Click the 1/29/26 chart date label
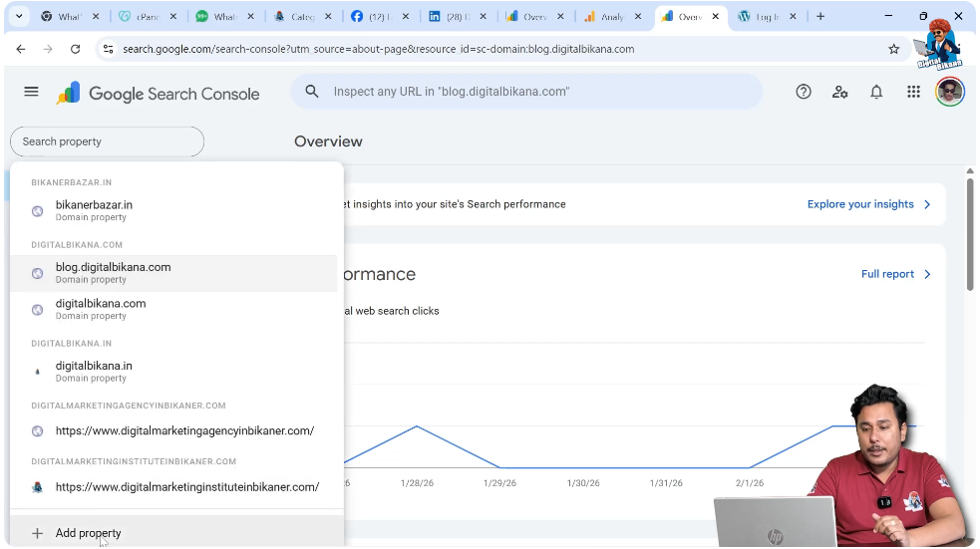Image resolution: width=980 pixels, height=549 pixels. [500, 483]
